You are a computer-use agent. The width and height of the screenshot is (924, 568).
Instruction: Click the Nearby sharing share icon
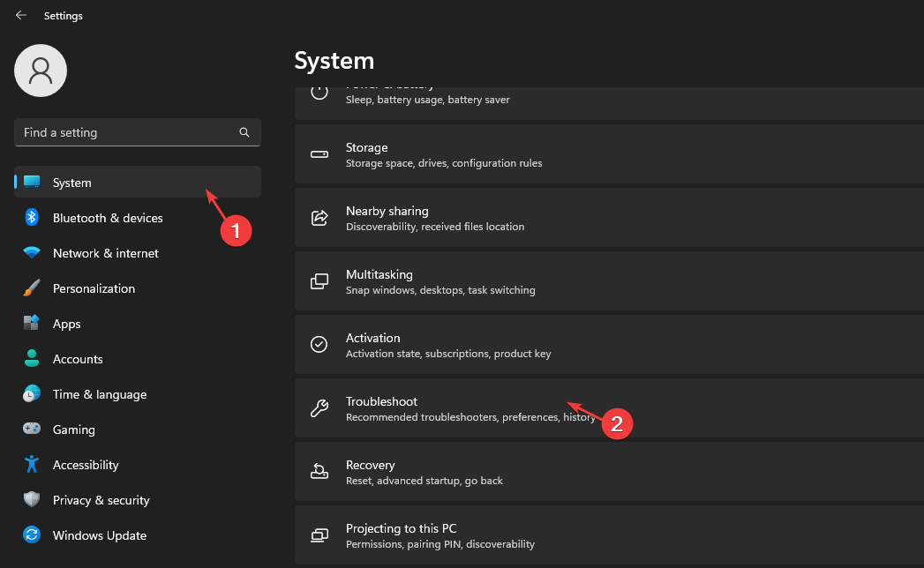coord(319,218)
